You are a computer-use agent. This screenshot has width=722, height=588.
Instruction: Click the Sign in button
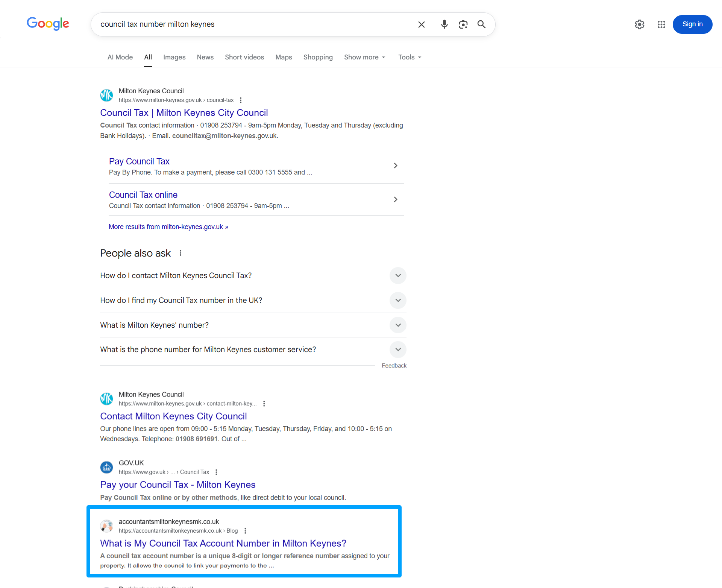click(692, 24)
